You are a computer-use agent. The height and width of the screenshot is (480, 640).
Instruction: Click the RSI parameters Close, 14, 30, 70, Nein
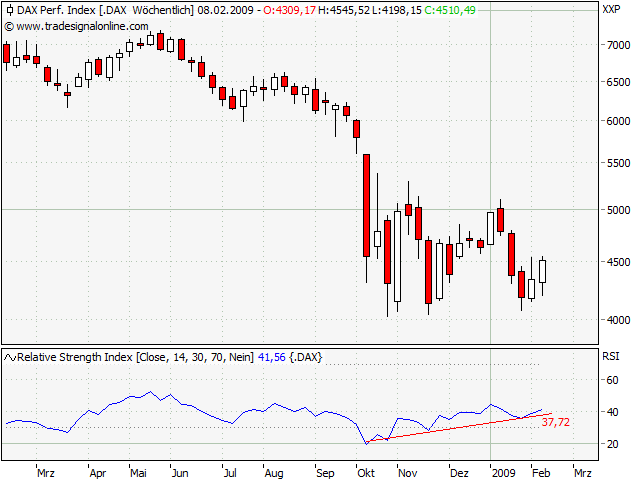click(x=195, y=358)
